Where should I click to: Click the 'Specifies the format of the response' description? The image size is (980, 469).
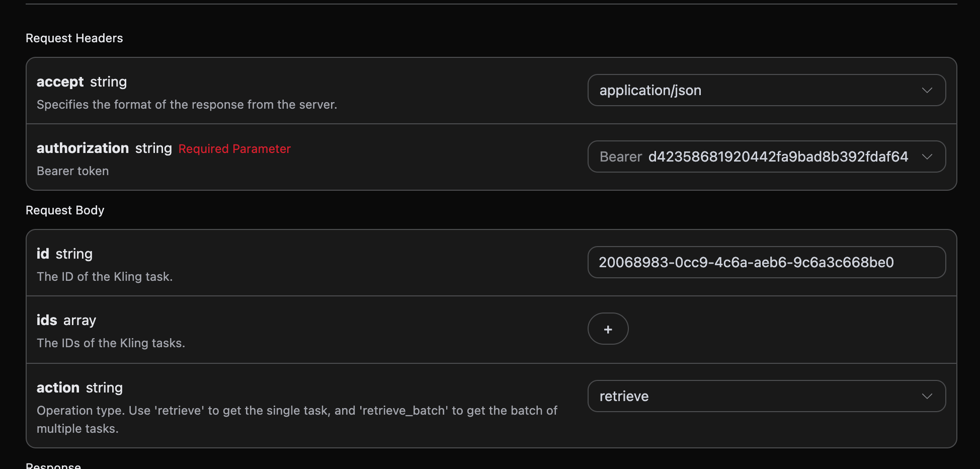point(187,105)
